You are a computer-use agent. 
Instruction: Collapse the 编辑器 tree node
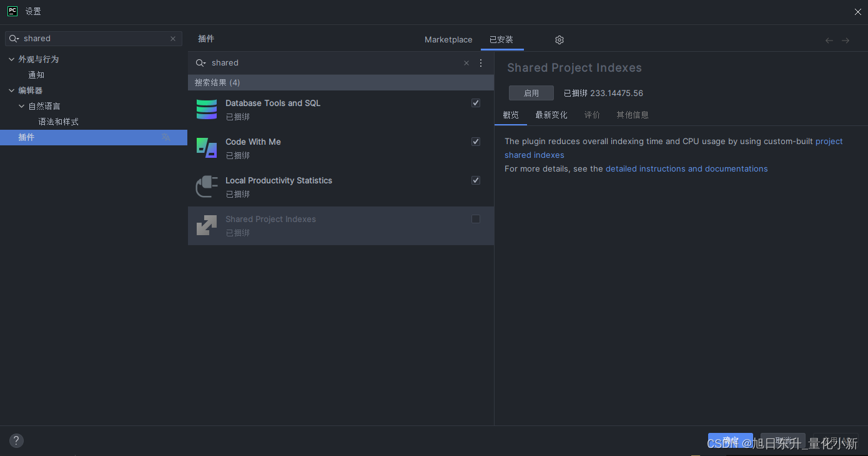coord(11,90)
